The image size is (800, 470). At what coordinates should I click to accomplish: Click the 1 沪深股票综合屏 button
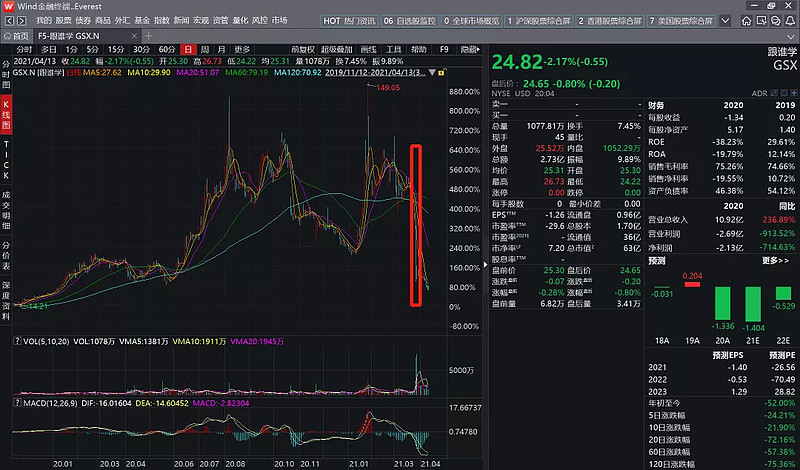point(539,21)
